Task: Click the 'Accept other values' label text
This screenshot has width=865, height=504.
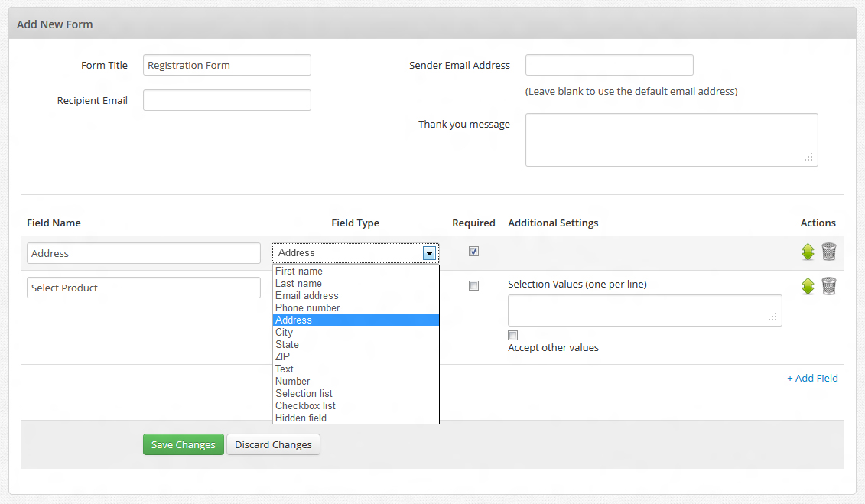Action: pos(553,347)
